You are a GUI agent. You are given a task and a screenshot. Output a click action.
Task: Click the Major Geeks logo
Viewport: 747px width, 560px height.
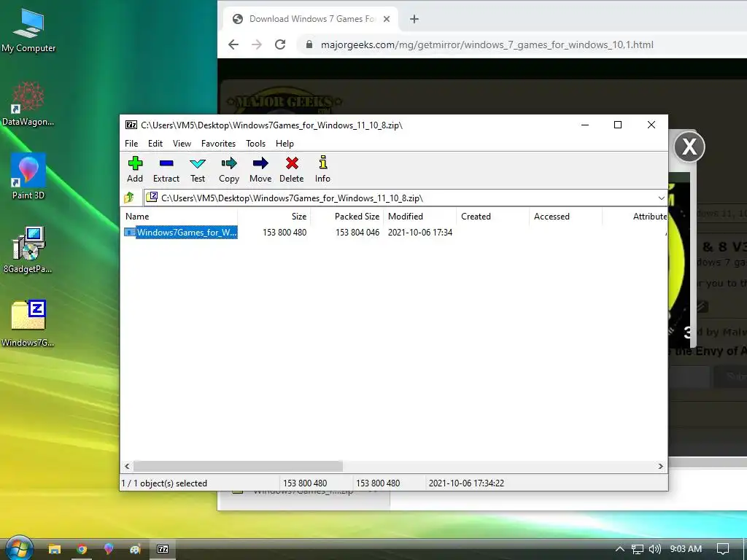[x=284, y=101]
